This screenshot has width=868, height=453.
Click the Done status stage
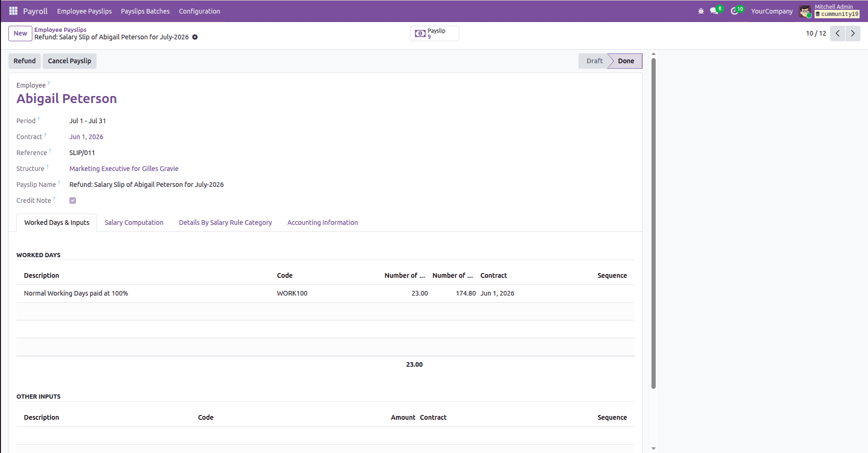pos(626,61)
